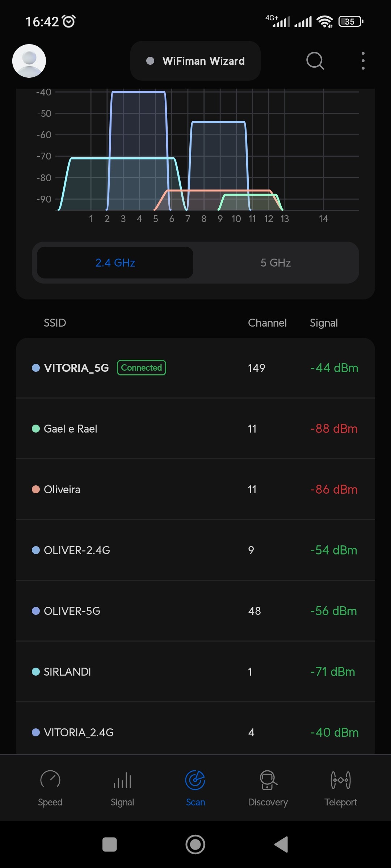Image resolution: width=391 pixels, height=868 pixels.
Task: Open the Gael e Rael network
Action: [195, 429]
